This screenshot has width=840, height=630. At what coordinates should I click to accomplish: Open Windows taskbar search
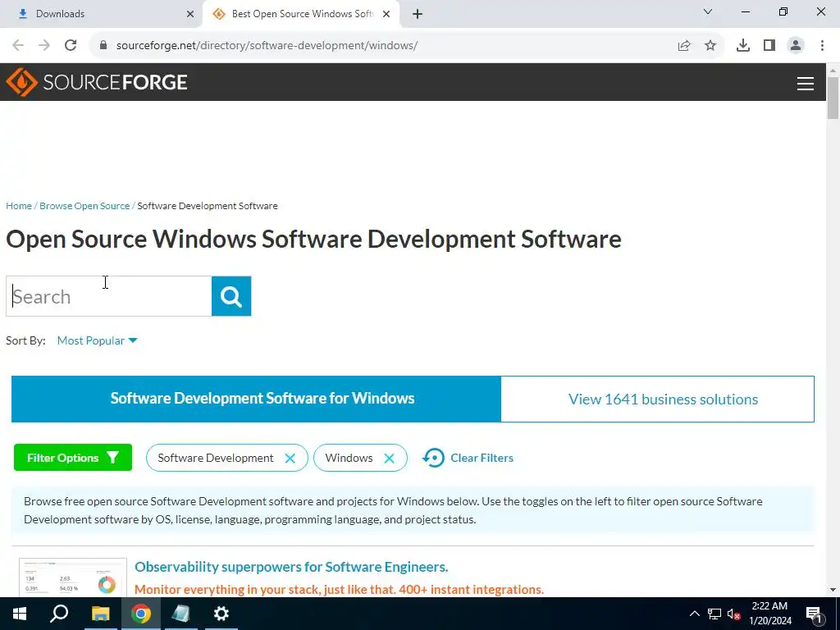coord(59,614)
